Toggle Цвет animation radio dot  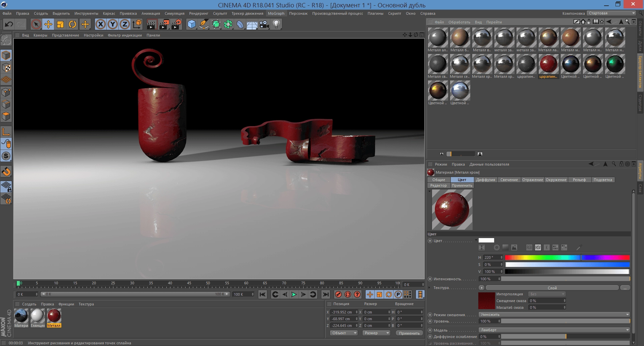pos(430,241)
